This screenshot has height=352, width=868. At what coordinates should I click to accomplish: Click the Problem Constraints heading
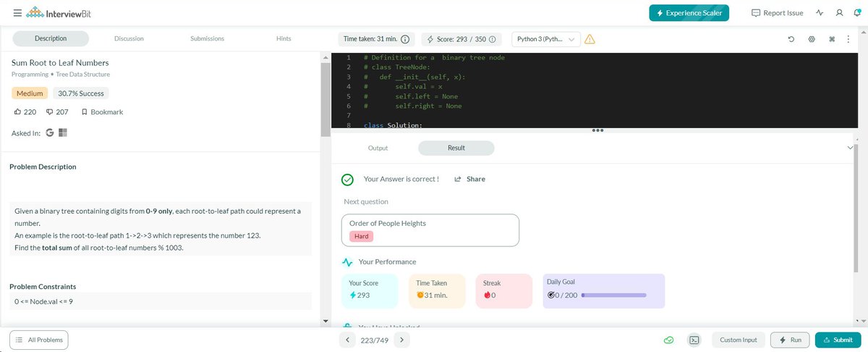(x=43, y=287)
